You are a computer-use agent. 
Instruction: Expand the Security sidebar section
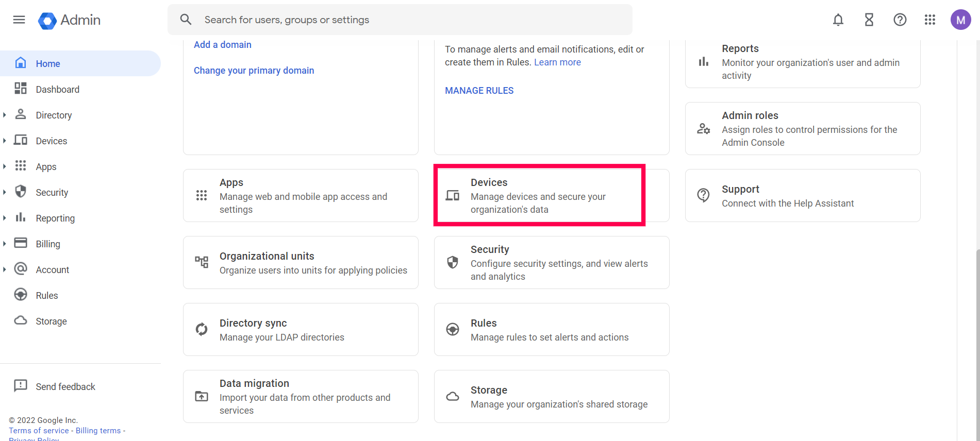[x=5, y=192]
